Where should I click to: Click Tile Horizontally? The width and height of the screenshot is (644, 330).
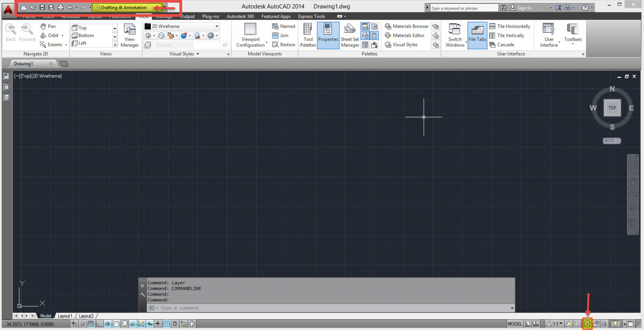pyautogui.click(x=509, y=26)
